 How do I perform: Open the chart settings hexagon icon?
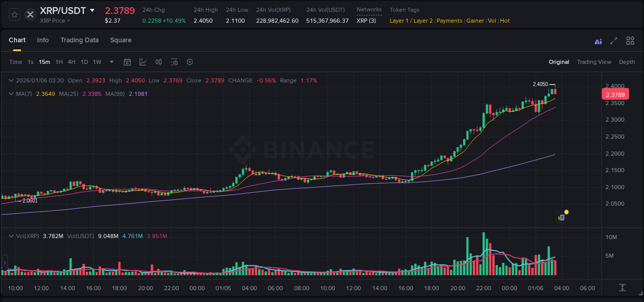click(x=190, y=62)
